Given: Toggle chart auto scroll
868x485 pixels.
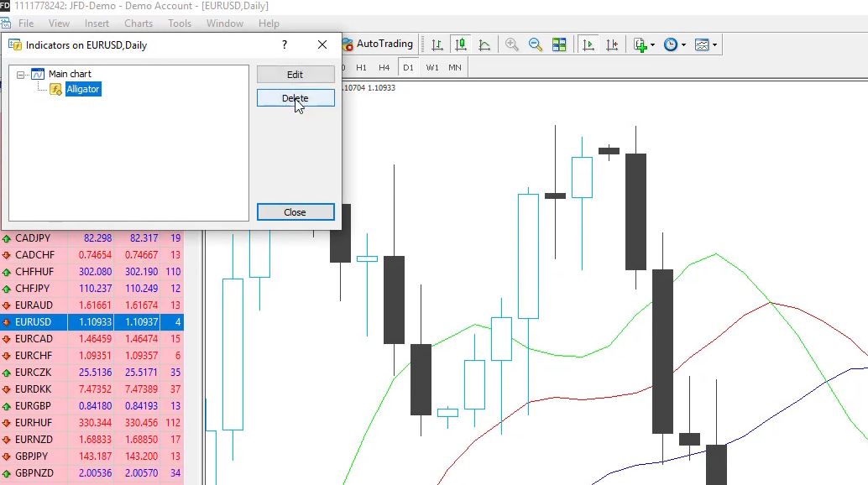Looking at the screenshot, I should click(588, 44).
